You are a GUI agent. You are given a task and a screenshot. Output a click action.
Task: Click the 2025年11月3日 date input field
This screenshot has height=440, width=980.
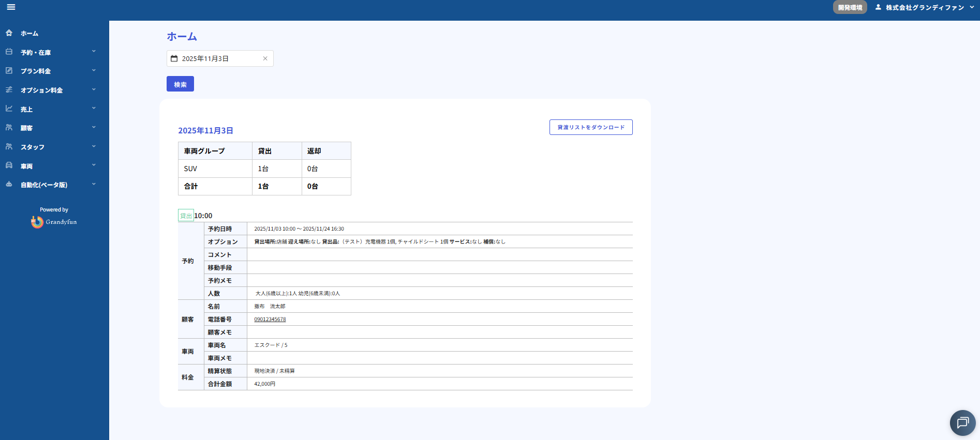(217, 58)
